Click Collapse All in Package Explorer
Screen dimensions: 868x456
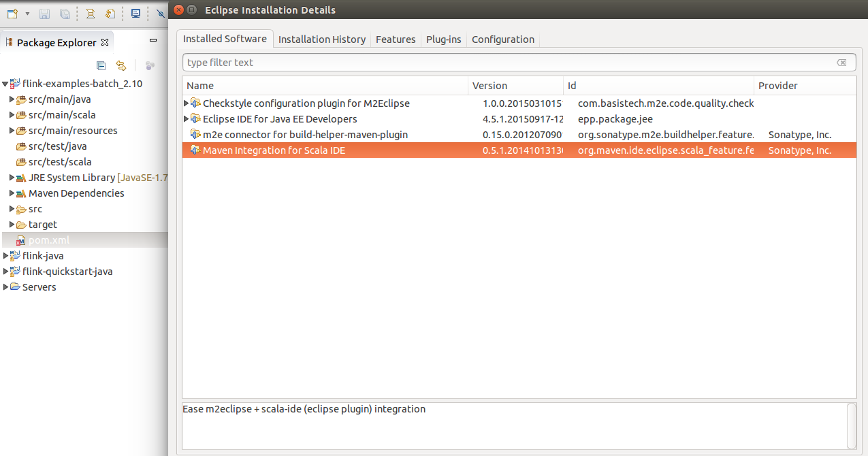click(101, 65)
